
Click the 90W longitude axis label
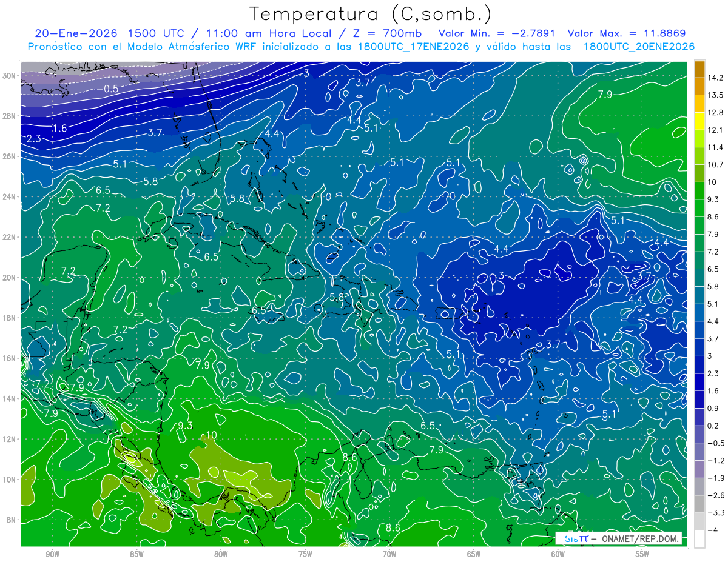click(x=52, y=555)
